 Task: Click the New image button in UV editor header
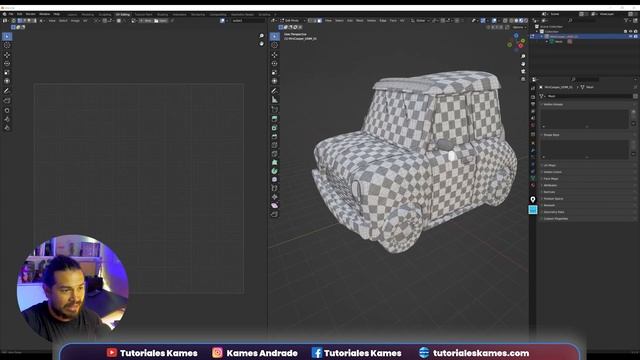pyautogui.click(x=146, y=20)
